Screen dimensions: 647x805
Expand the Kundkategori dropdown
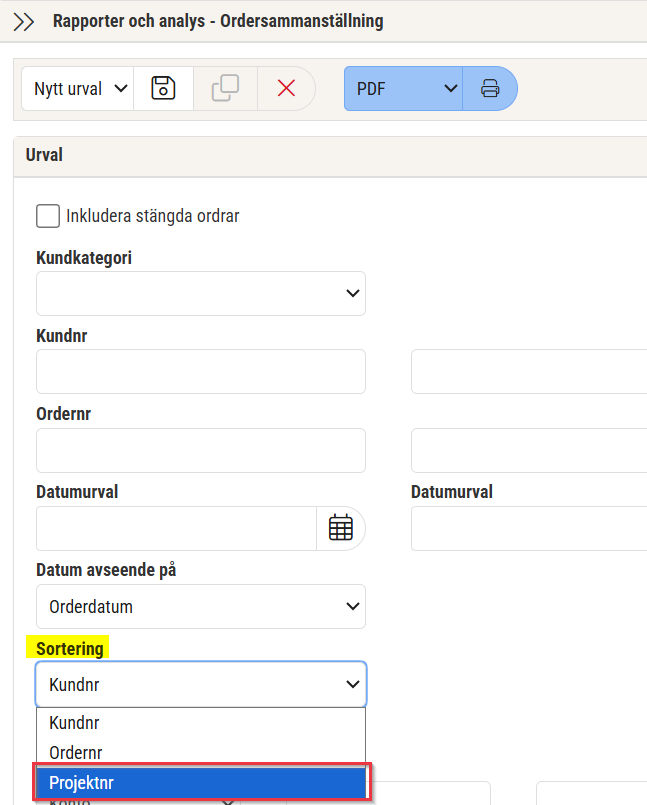point(200,293)
